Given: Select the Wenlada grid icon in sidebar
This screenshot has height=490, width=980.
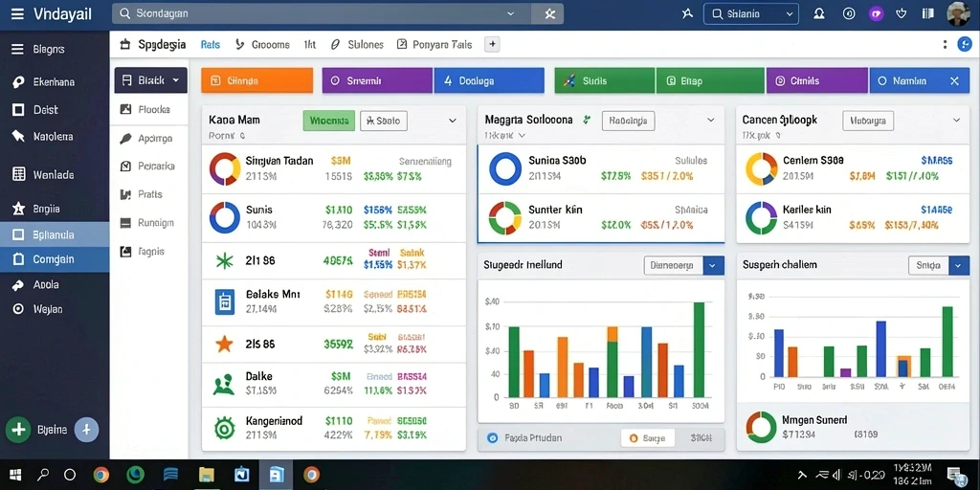Looking at the screenshot, I should [19, 174].
